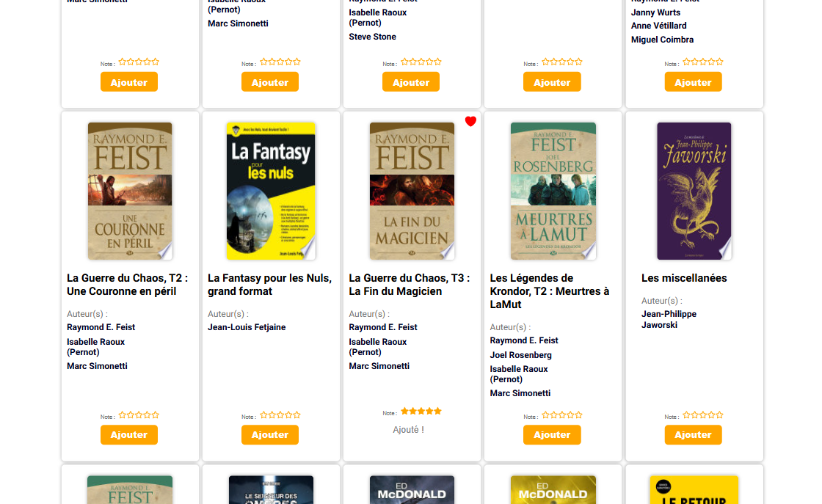Give La Fantasy pour les Nuls five stars

point(297,415)
